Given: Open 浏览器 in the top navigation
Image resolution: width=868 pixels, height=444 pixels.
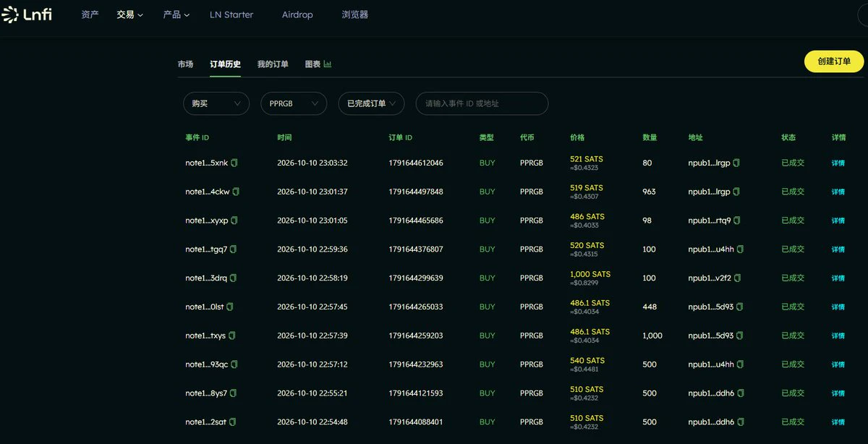Looking at the screenshot, I should 355,14.
